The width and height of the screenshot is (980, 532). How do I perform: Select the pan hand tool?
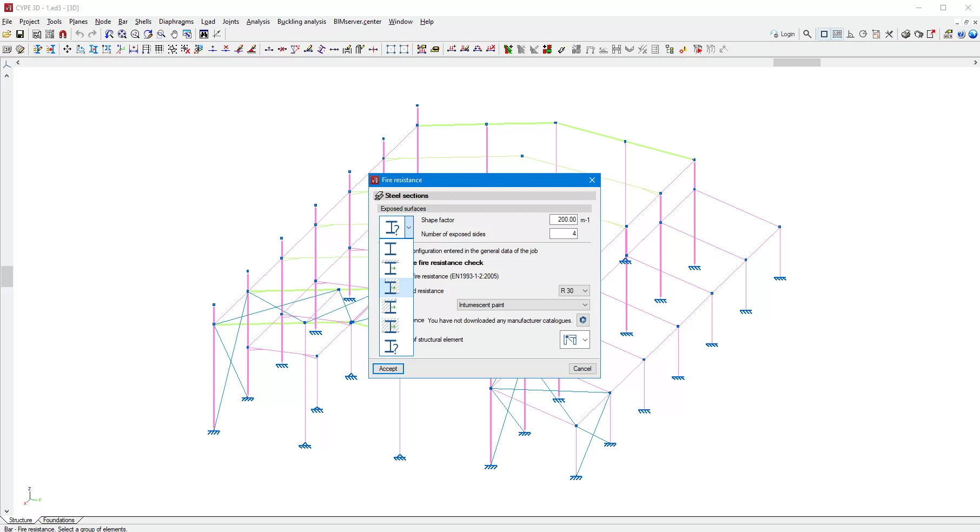pyautogui.click(x=174, y=34)
